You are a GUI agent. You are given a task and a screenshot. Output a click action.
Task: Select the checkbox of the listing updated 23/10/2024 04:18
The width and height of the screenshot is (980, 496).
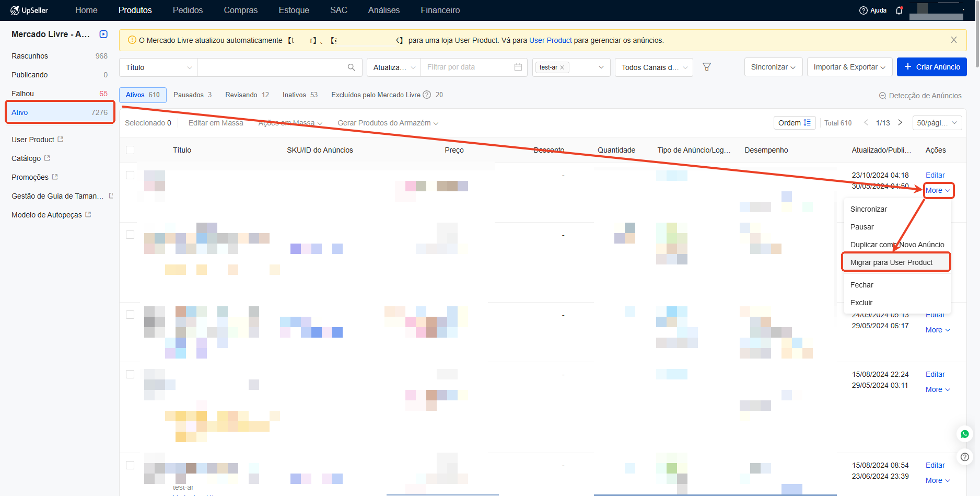click(x=130, y=175)
